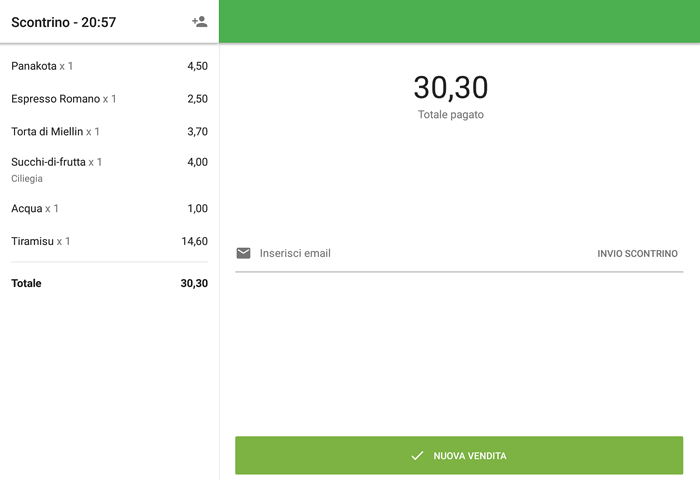Click the add customer icon

pyautogui.click(x=200, y=22)
